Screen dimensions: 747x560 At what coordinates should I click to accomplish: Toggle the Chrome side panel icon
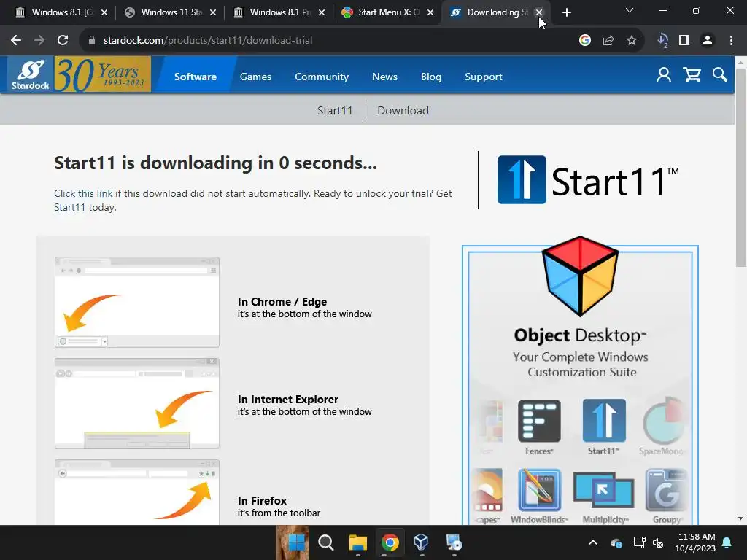(684, 41)
